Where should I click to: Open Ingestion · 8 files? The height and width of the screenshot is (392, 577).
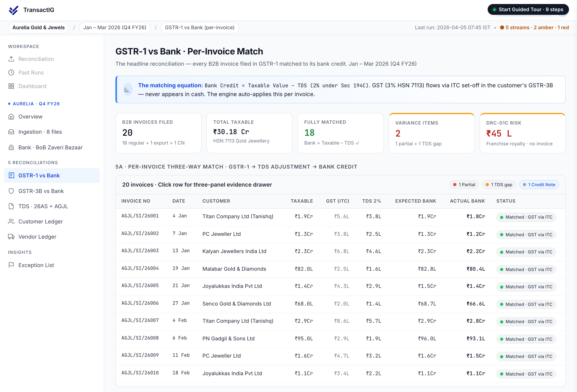click(x=52, y=132)
